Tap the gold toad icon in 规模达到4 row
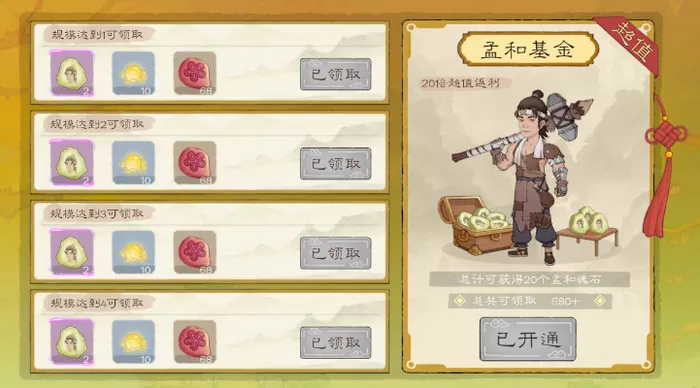 coord(133,342)
